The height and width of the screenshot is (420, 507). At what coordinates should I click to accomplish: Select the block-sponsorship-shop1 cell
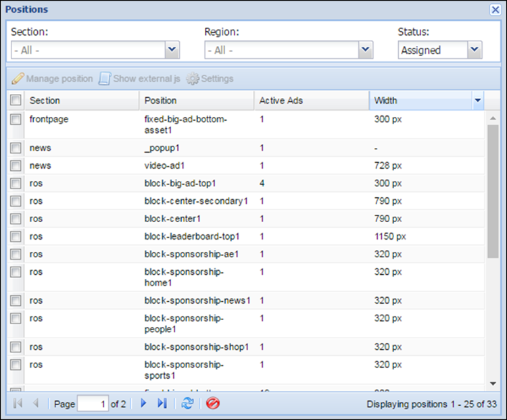point(197,347)
